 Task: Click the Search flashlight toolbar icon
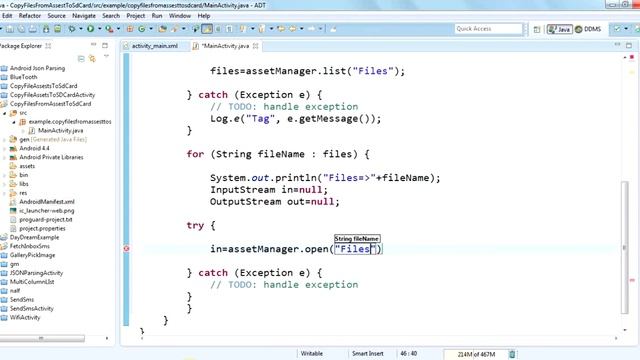tap(175, 29)
